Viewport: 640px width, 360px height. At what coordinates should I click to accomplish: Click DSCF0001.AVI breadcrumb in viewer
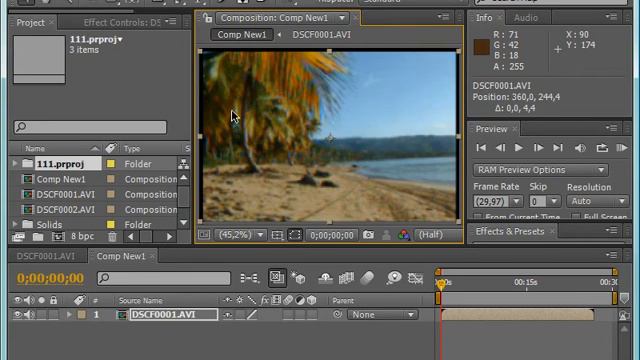[321, 35]
